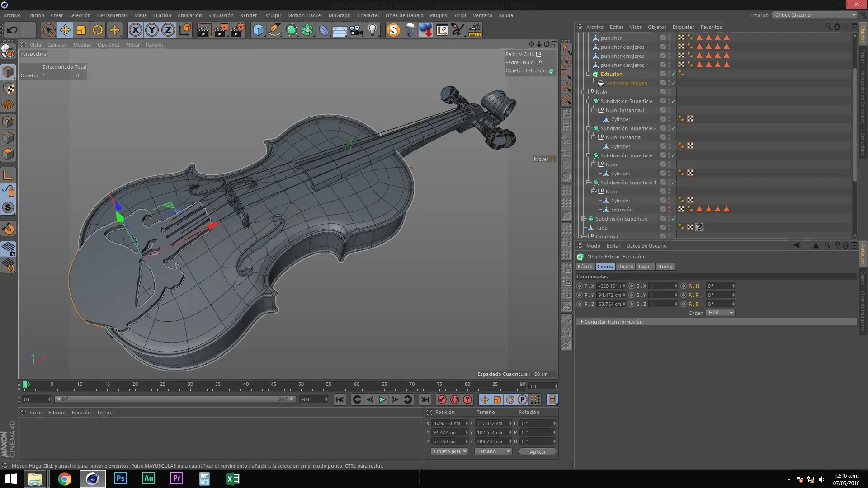Click the orange S plugin icon in toolbar

coord(393,30)
